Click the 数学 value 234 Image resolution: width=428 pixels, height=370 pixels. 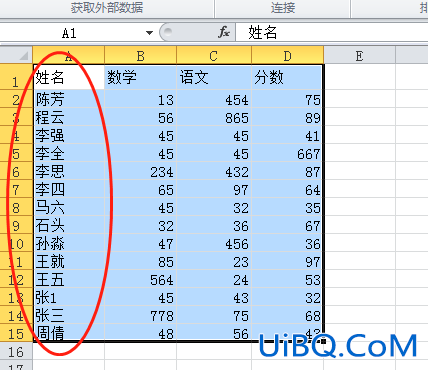pyautogui.click(x=141, y=171)
